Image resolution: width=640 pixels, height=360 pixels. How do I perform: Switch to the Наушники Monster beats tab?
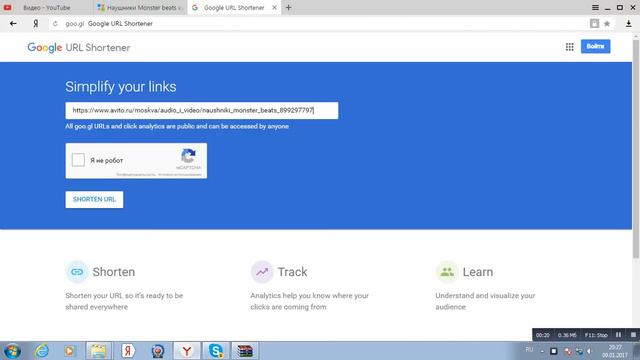click(x=140, y=8)
